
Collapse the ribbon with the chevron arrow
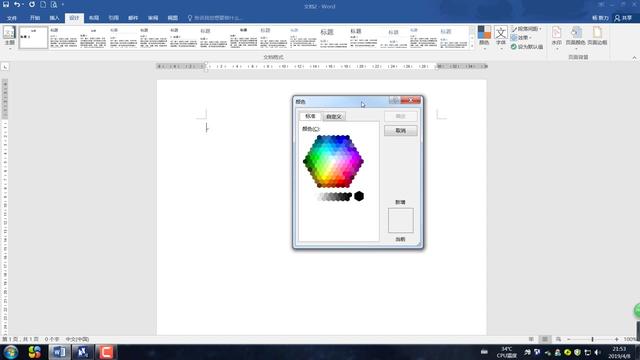(x=634, y=58)
